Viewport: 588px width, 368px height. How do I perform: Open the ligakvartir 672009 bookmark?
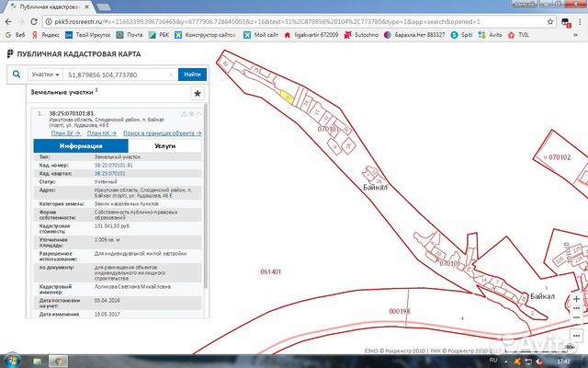coord(311,35)
